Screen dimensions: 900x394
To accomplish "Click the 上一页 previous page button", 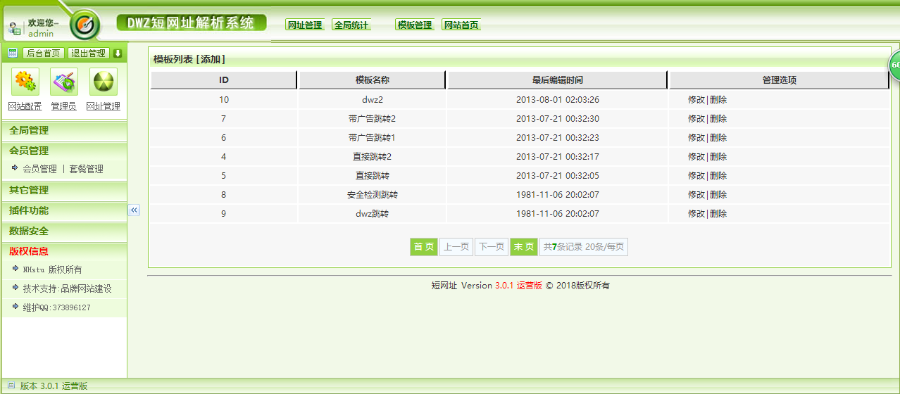I will click(457, 247).
